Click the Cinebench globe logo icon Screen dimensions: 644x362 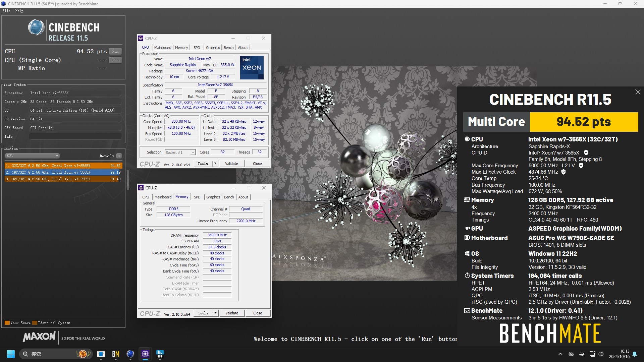click(36, 27)
